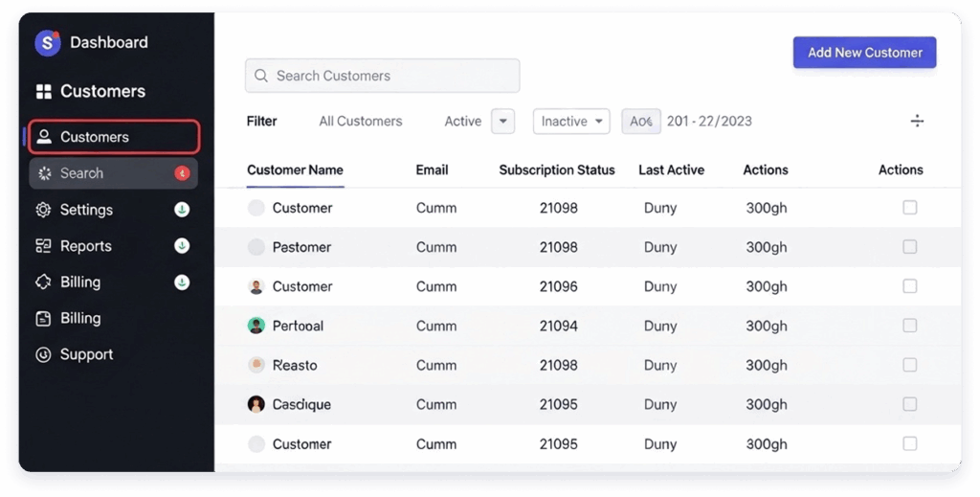Click the column adjust icon right of filters
The height and width of the screenshot is (497, 980).
917,121
